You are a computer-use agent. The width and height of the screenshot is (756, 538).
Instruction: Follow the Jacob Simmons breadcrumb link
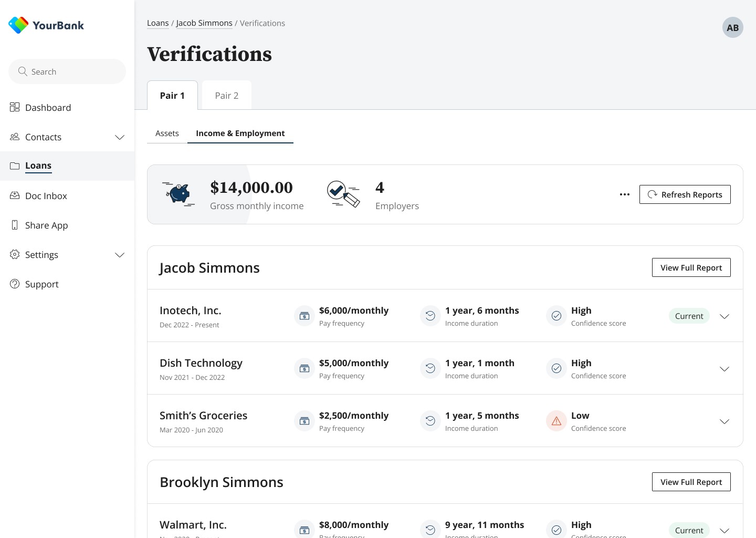[204, 23]
